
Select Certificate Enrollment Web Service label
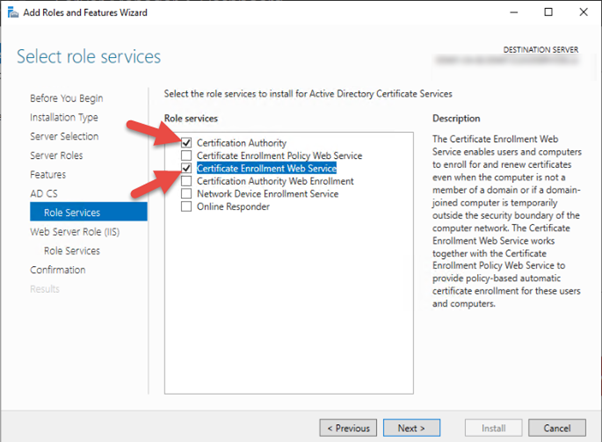(x=266, y=168)
